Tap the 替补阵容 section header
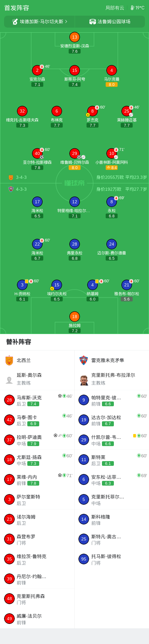149x644 pixels. [x=19, y=342]
